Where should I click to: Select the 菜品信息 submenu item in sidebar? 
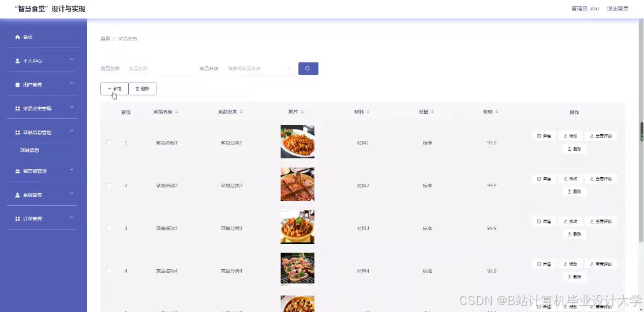[29, 150]
